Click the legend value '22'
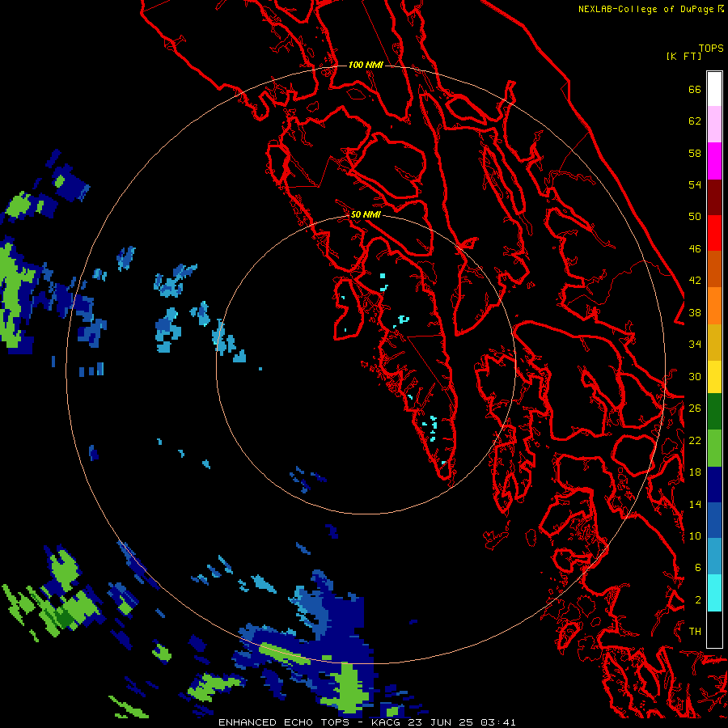This screenshot has width=728, height=728. [x=695, y=441]
